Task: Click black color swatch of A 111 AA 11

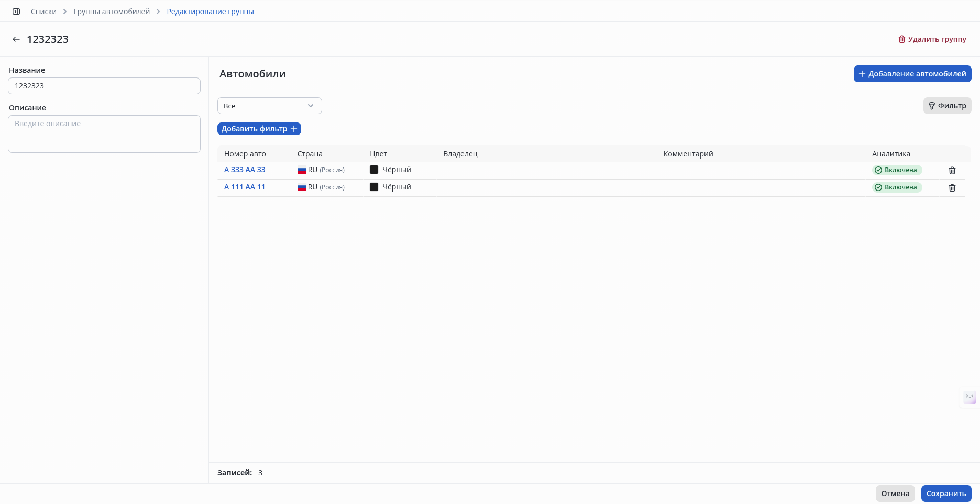Action: tap(374, 187)
